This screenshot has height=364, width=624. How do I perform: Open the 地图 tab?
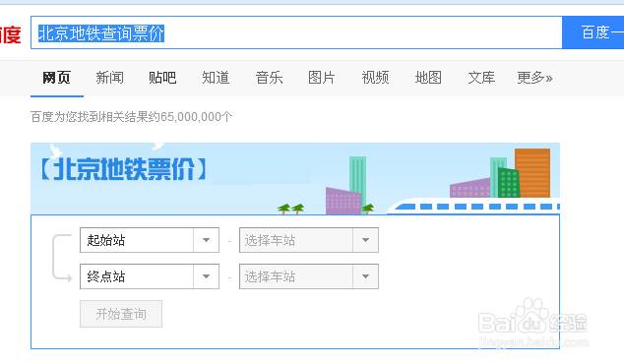tap(428, 77)
